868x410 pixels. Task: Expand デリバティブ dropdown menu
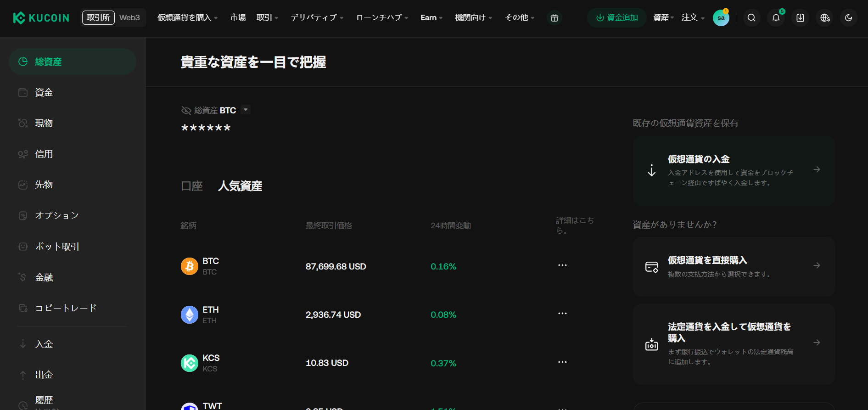coord(317,17)
